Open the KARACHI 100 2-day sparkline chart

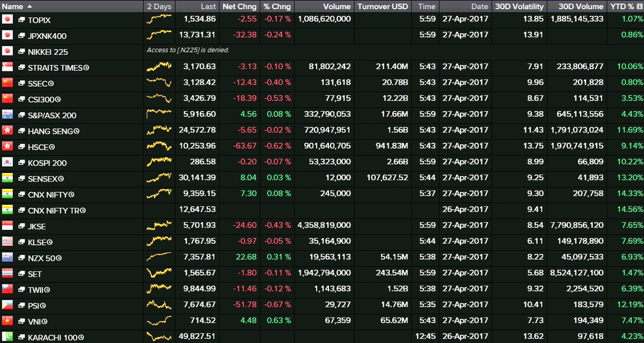tap(159, 337)
